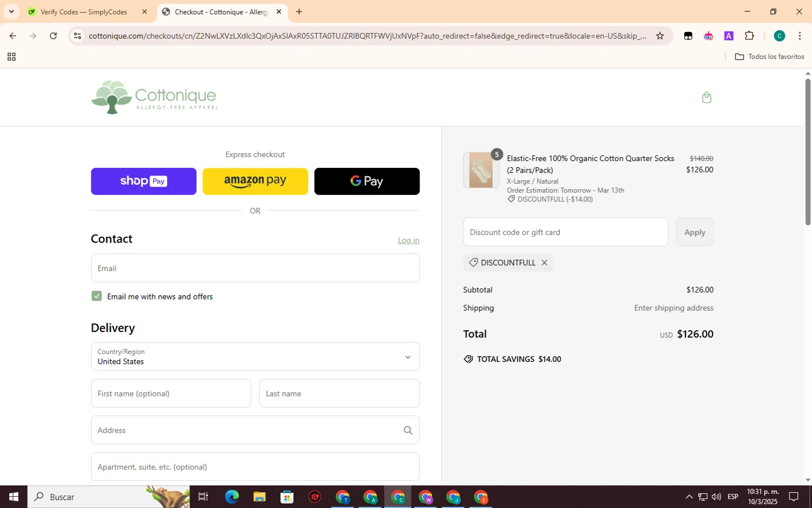Click the page vertical scrollbar

tap(808, 152)
